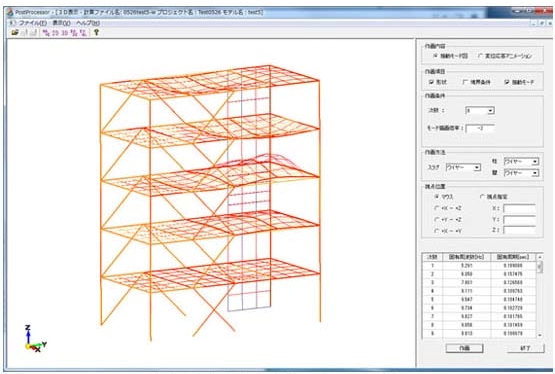Click the frequency table vertical scrollbar
Viewport: 555px width, 374px height.
tap(540, 295)
